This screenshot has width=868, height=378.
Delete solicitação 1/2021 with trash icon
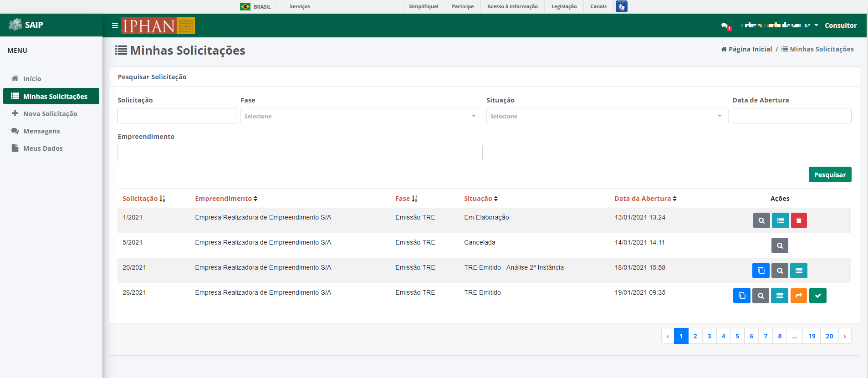pyautogui.click(x=799, y=220)
